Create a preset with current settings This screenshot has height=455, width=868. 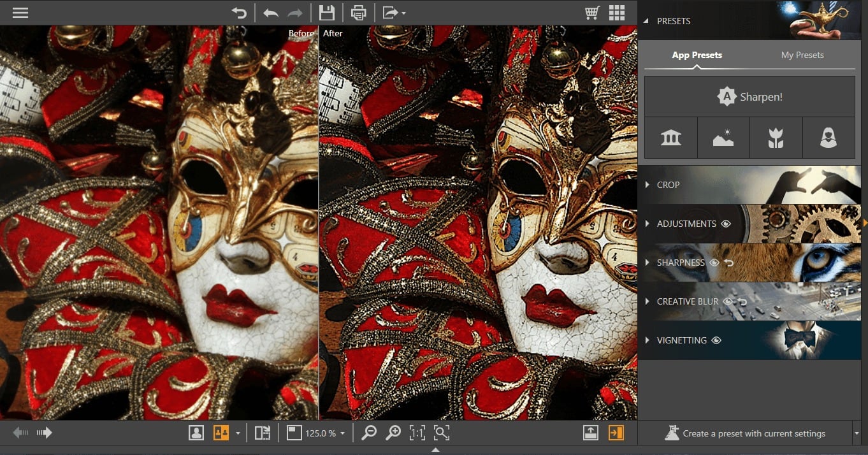[745, 433]
